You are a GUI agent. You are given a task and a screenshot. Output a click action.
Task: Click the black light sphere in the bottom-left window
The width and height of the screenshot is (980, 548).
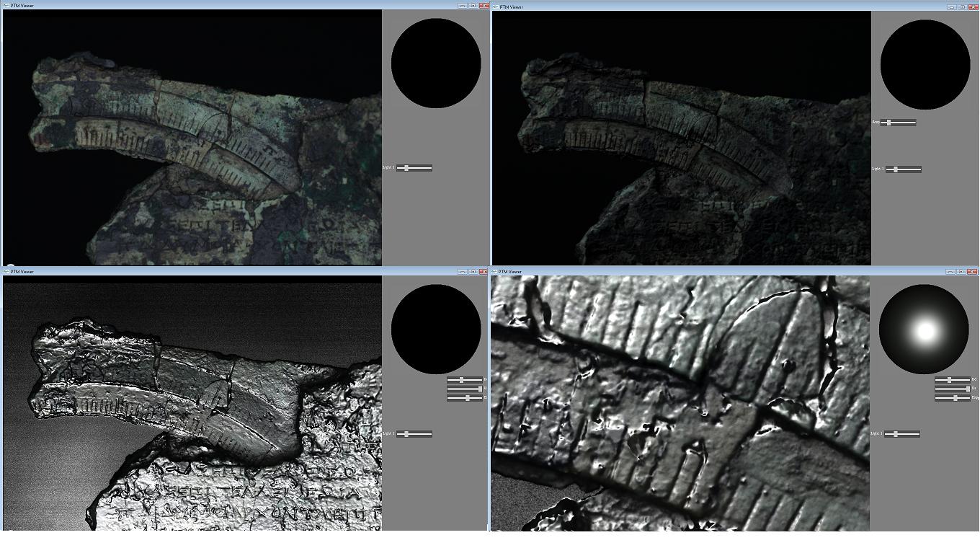pos(436,329)
